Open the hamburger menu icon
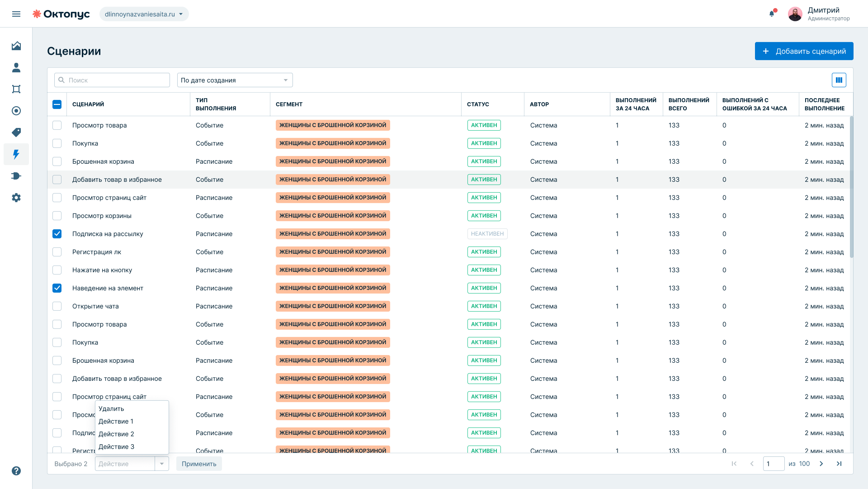 16,14
